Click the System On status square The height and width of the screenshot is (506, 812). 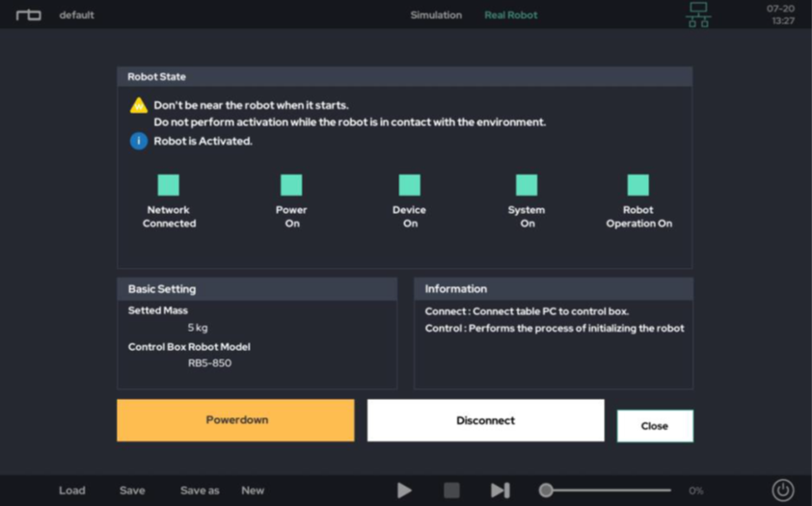(527, 185)
